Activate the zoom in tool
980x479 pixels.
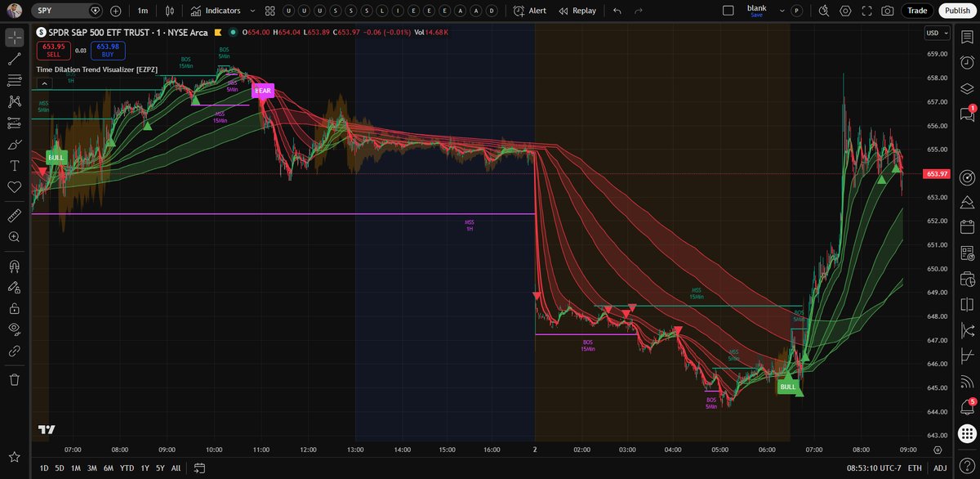(14, 236)
